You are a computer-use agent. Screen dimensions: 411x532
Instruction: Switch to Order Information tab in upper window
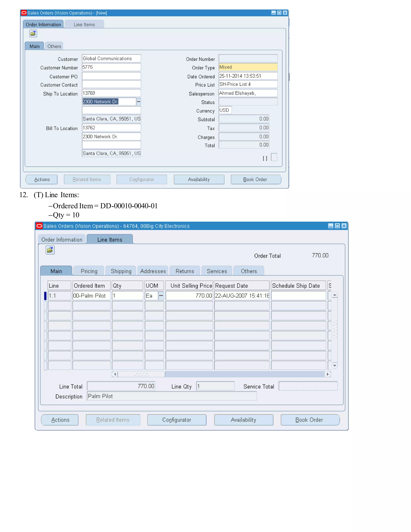43,25
